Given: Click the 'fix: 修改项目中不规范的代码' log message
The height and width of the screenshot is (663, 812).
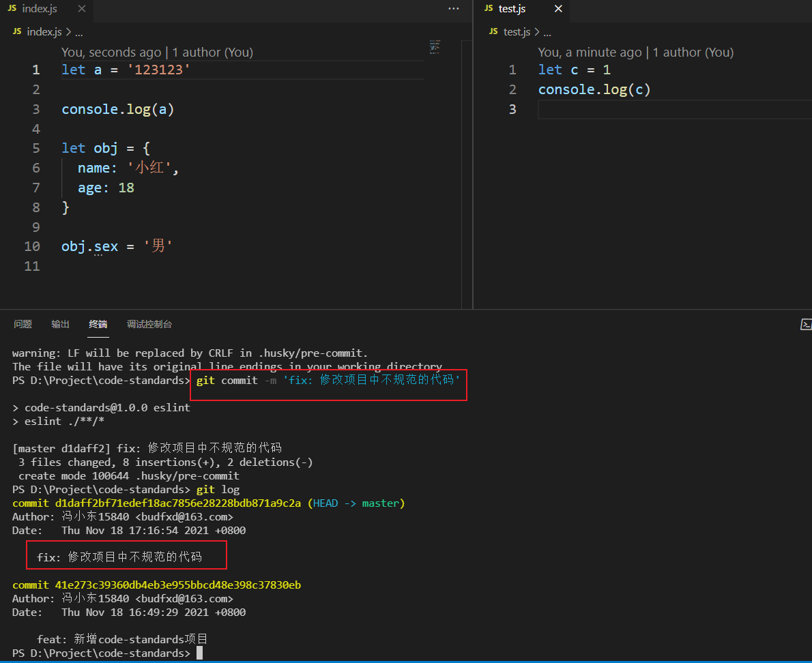Looking at the screenshot, I should [119, 557].
